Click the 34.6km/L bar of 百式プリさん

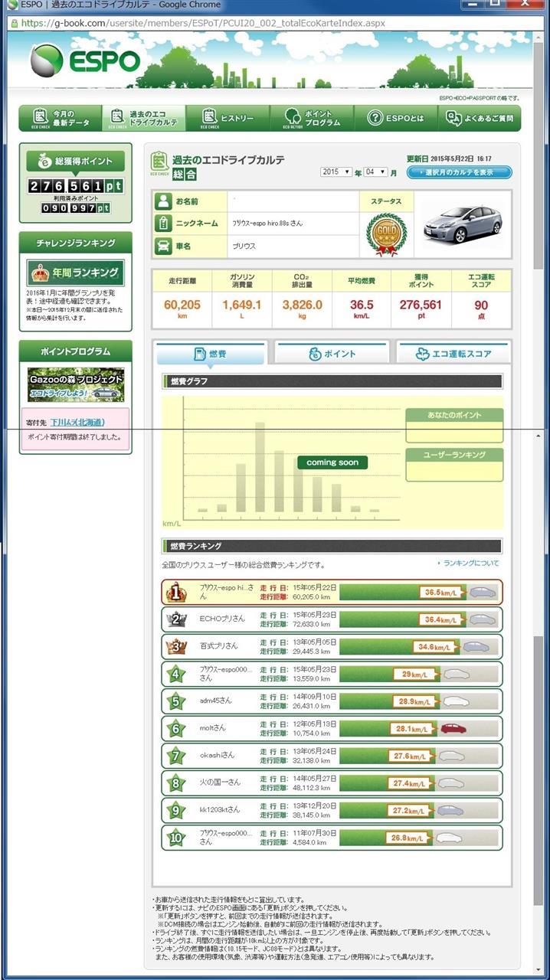(399, 646)
